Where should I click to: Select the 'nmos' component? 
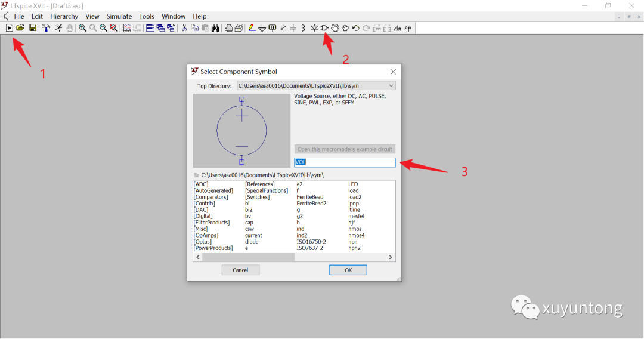point(355,229)
